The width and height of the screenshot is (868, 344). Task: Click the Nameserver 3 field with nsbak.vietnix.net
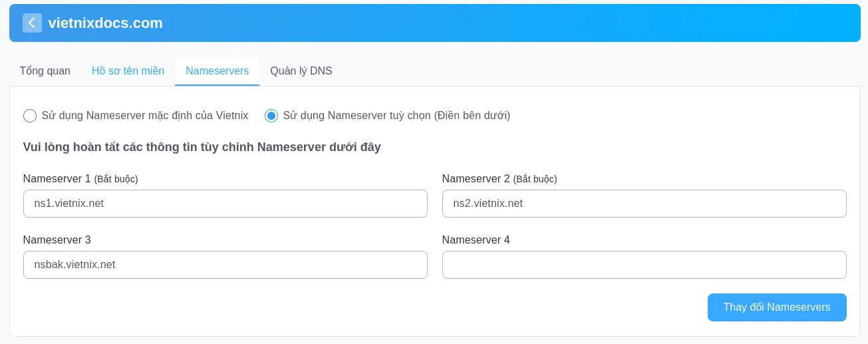[225, 265]
